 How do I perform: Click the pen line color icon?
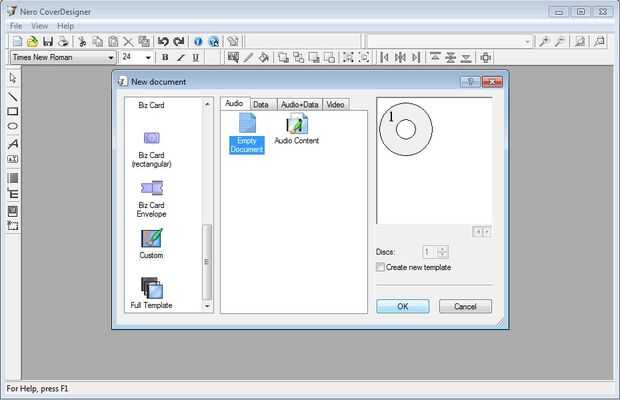(248, 58)
